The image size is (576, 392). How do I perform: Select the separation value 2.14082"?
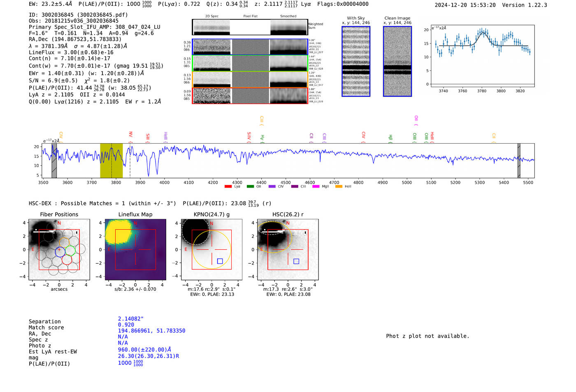(131, 319)
